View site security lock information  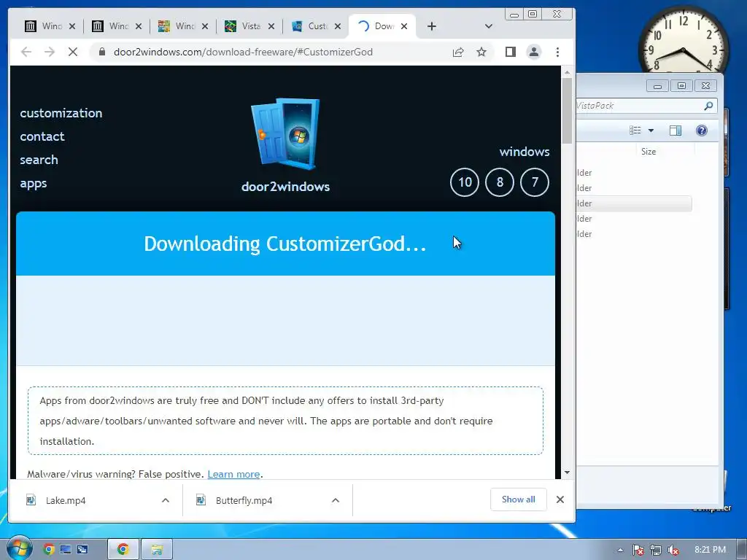pyautogui.click(x=101, y=52)
